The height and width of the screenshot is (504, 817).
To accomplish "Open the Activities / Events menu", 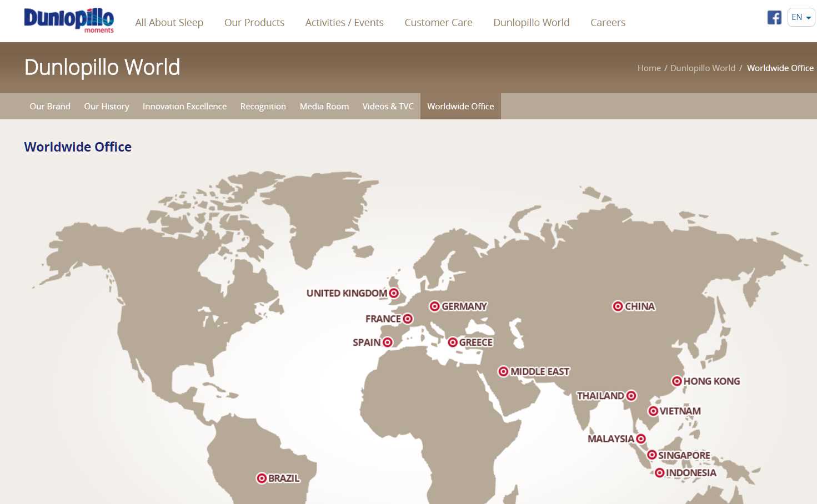I will pos(344,23).
